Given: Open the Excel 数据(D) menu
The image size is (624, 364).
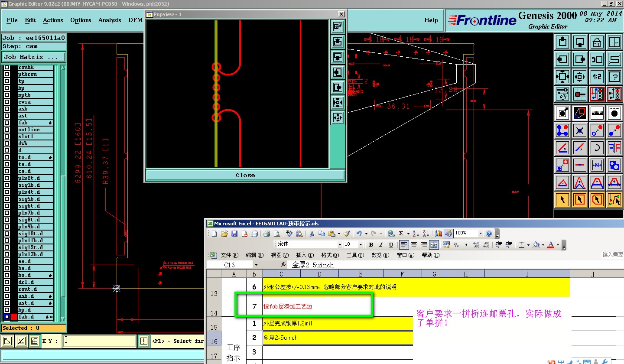Looking at the screenshot, I should [x=380, y=255].
